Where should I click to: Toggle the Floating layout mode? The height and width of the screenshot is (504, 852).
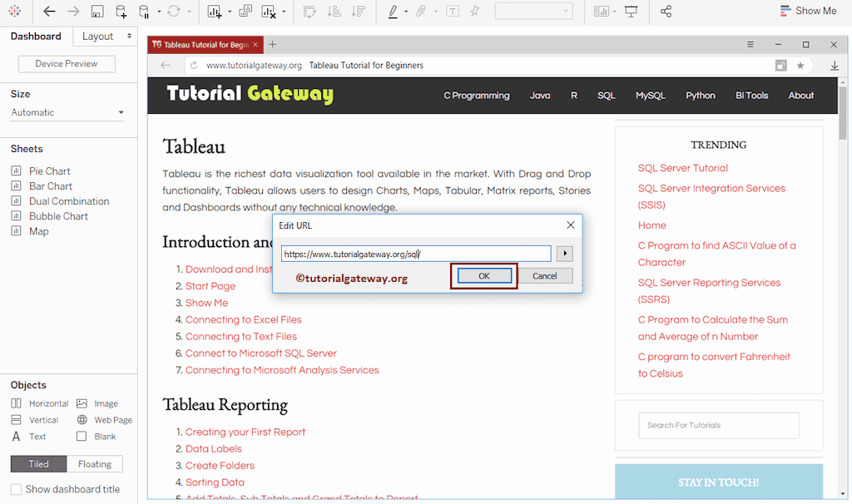pos(95,464)
